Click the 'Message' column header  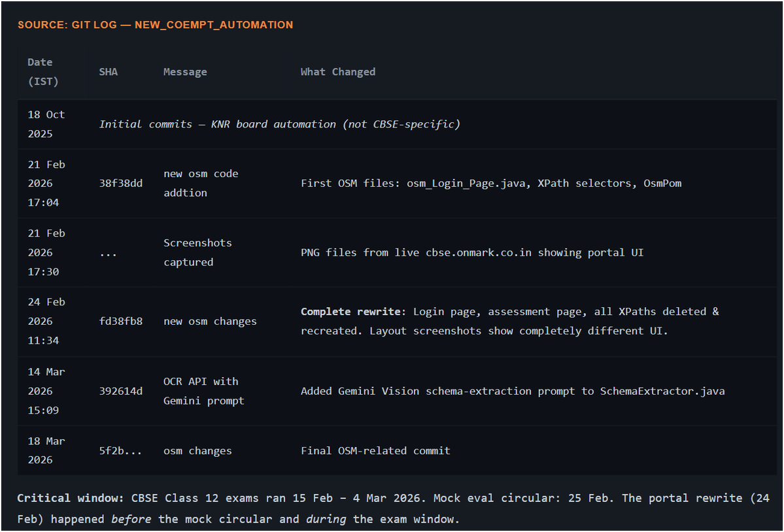(x=185, y=71)
